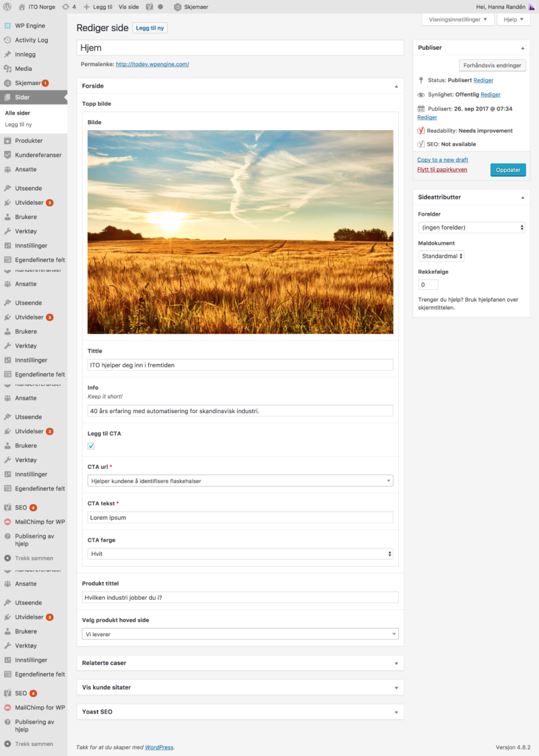Click Hanna Randén's avatar icon

point(532,7)
